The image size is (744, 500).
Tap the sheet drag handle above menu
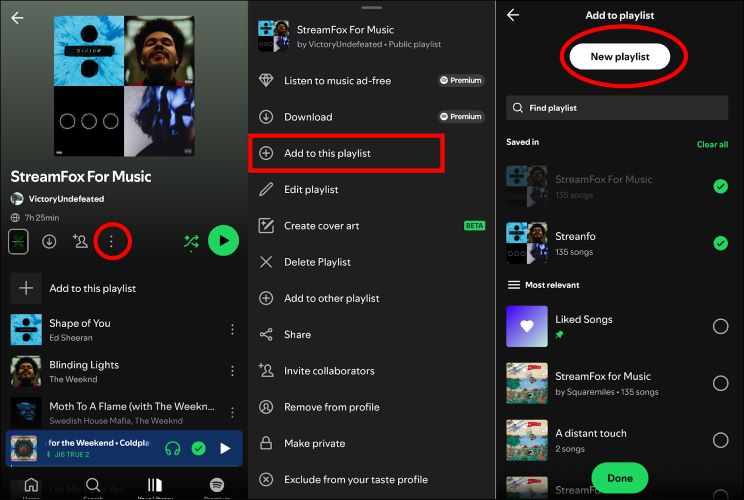(x=372, y=8)
